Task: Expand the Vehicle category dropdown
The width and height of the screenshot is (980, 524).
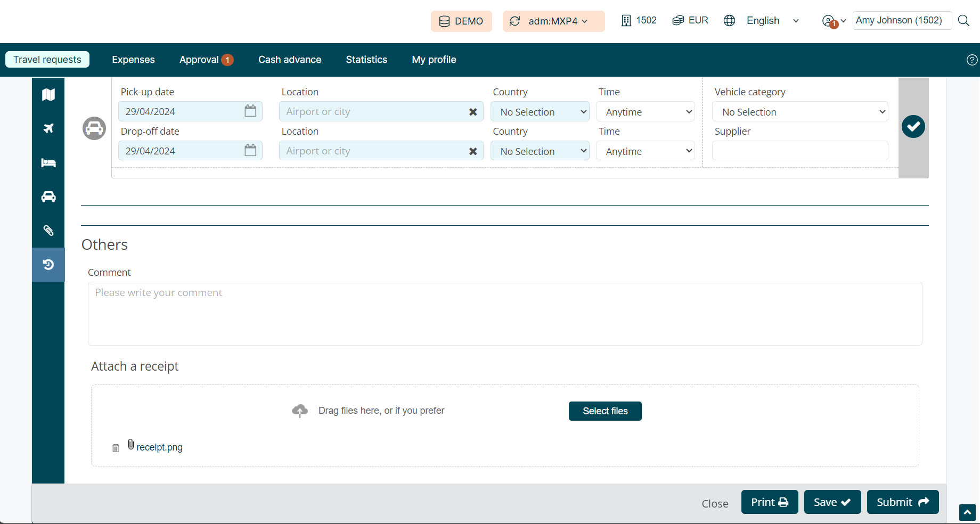Action: coord(800,112)
